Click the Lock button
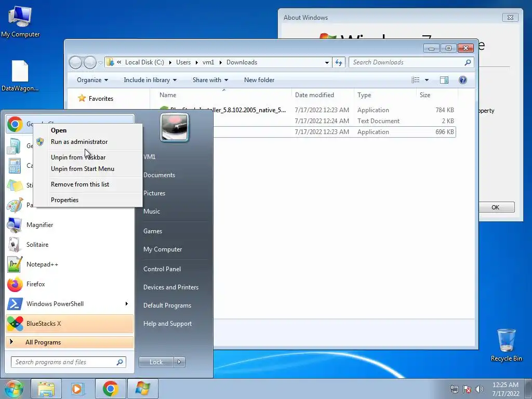 click(x=156, y=362)
